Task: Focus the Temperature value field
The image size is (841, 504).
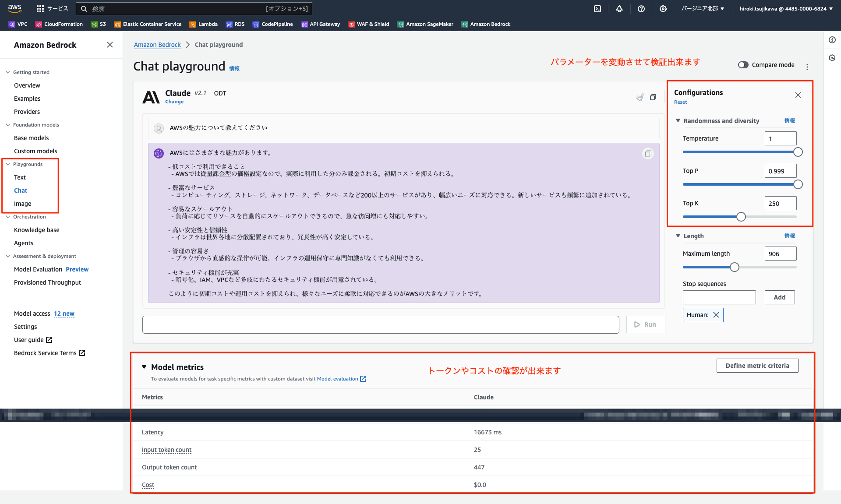Action: 781,138
